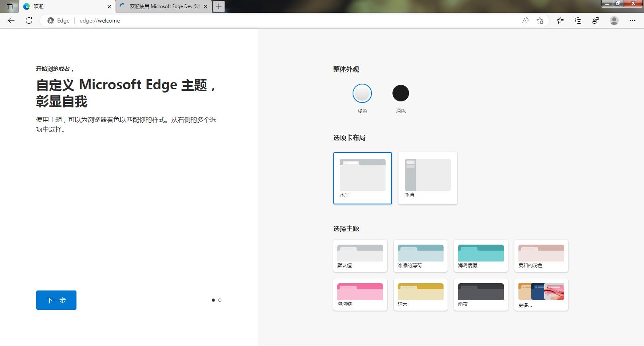Select the 雨夜 theme
644x346 pixels.
(x=481, y=295)
